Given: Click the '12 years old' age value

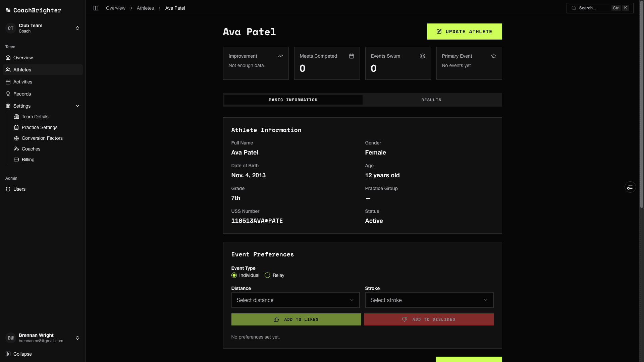Looking at the screenshot, I should tap(382, 175).
